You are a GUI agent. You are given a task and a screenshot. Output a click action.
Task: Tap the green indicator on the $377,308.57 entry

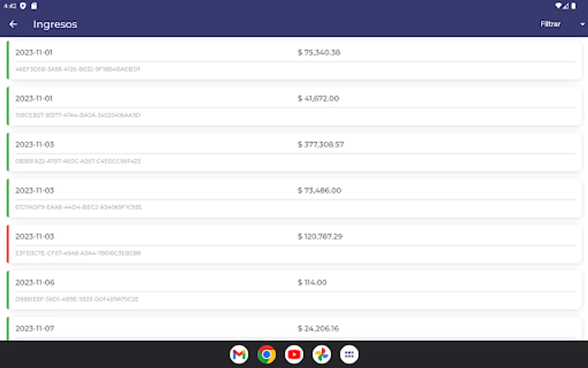tap(7, 151)
